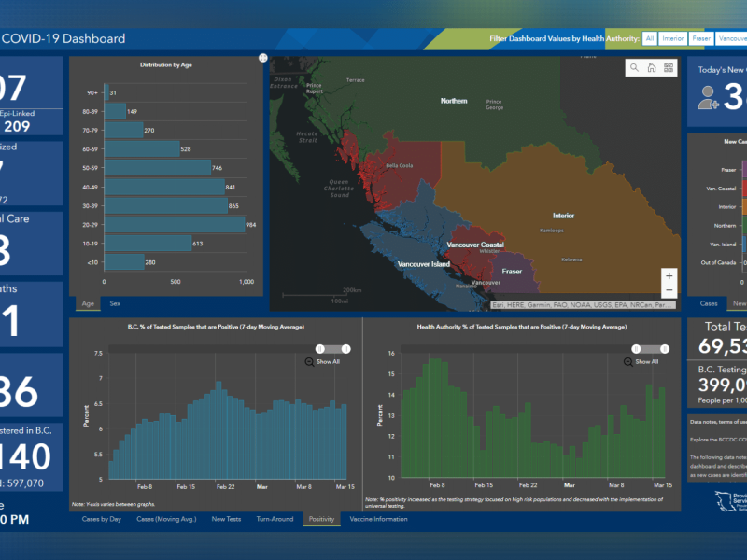Click the map search magnifier icon

coord(635,68)
